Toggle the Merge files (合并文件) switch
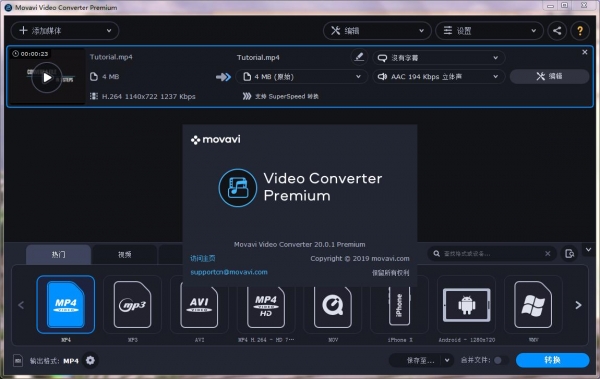This screenshot has width=600, height=379. point(501,360)
